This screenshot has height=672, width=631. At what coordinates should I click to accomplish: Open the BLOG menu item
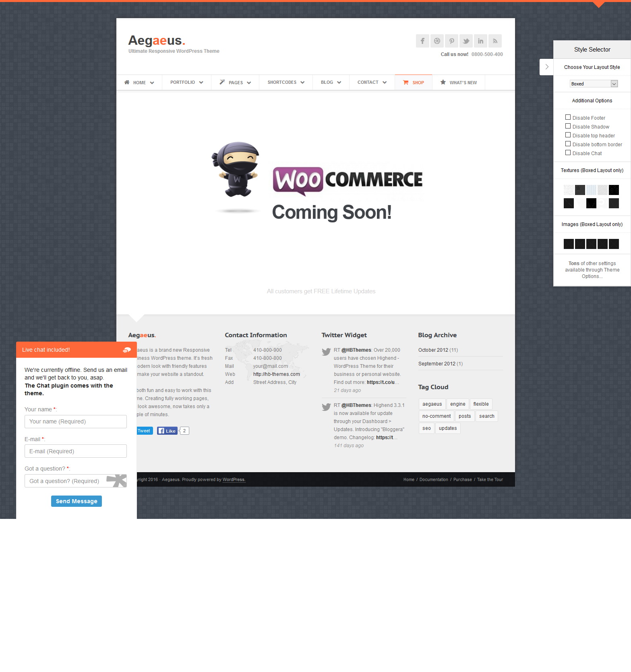point(331,83)
